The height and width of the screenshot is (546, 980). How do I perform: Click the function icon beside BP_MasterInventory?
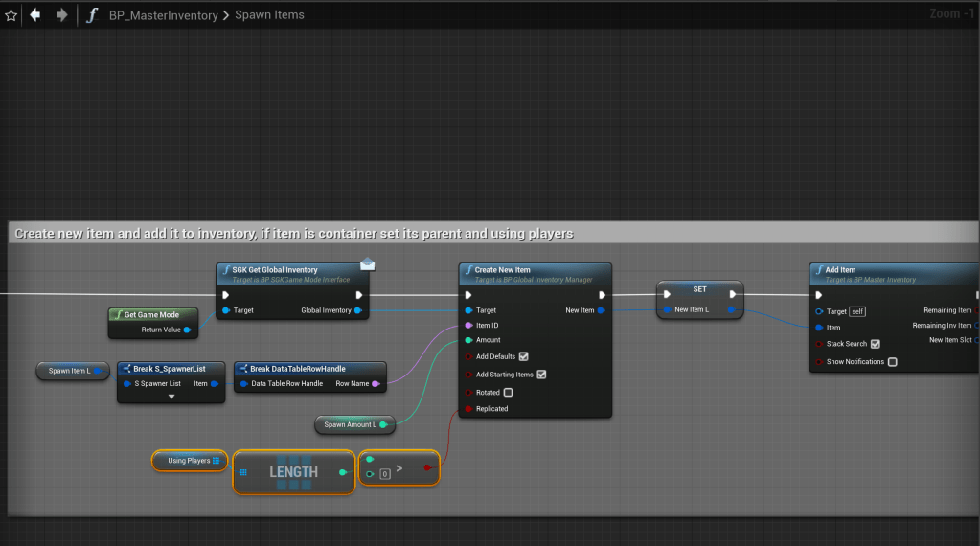click(92, 15)
